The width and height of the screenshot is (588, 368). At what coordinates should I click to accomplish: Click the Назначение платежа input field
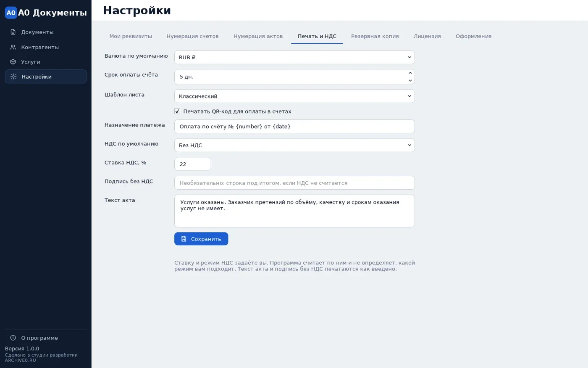(x=294, y=126)
